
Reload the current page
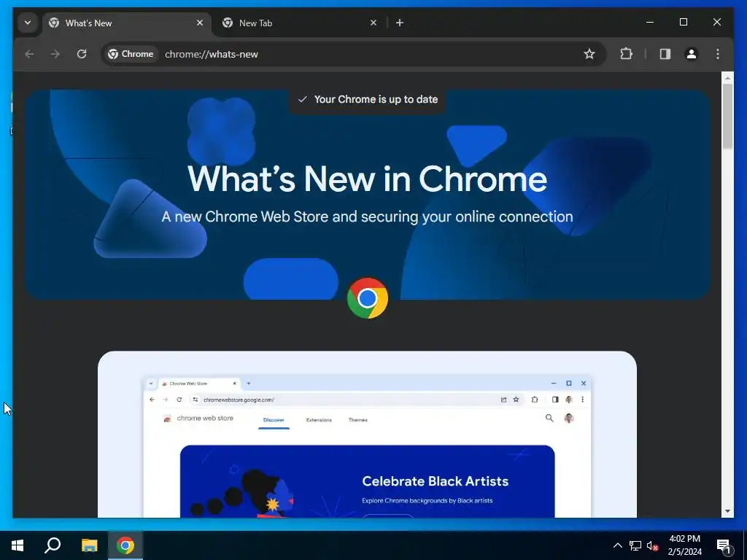click(x=82, y=54)
